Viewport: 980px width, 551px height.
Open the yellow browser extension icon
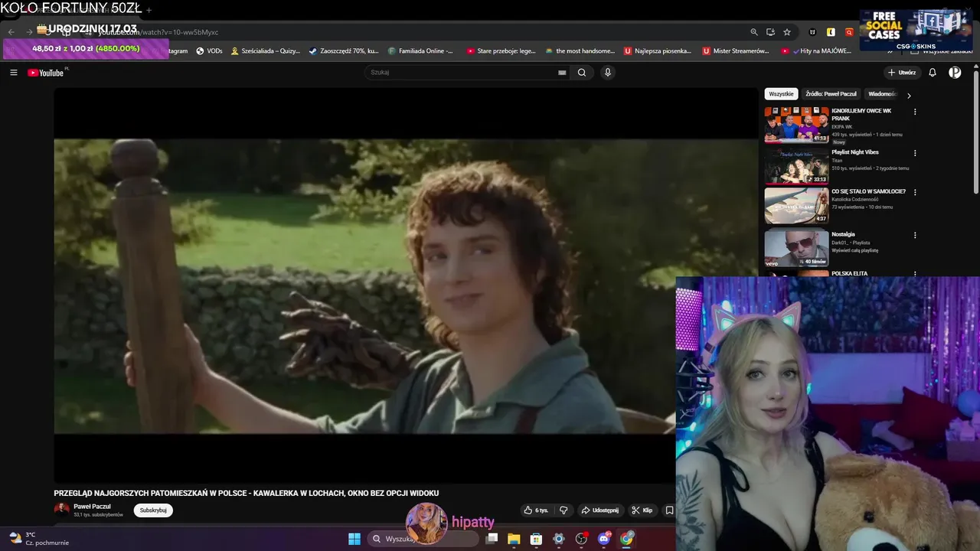tap(831, 32)
